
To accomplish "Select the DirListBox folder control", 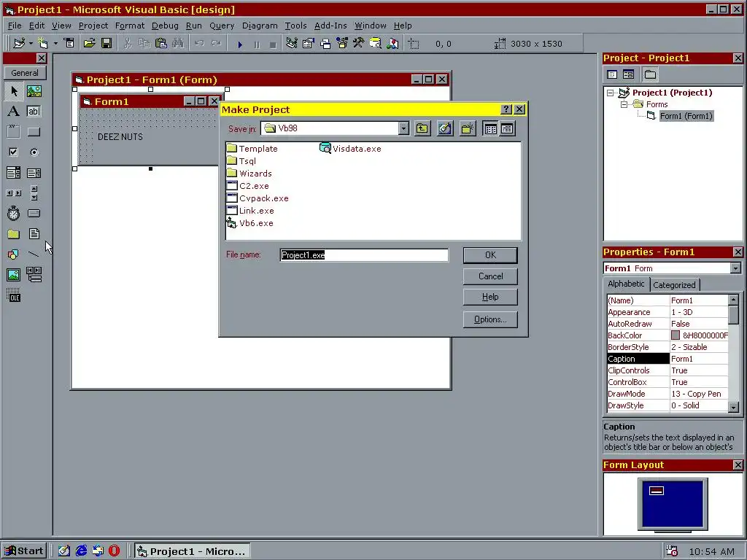I will [x=14, y=234].
